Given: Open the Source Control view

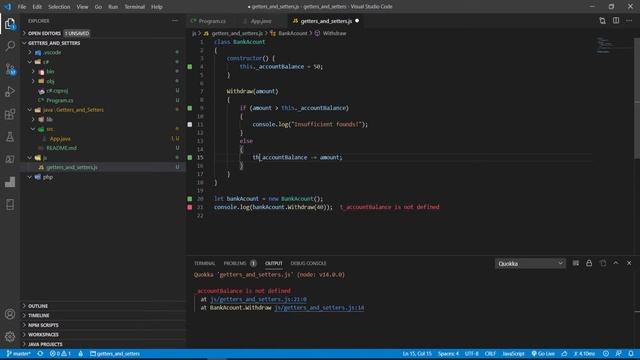Looking at the screenshot, I should point(10,69).
